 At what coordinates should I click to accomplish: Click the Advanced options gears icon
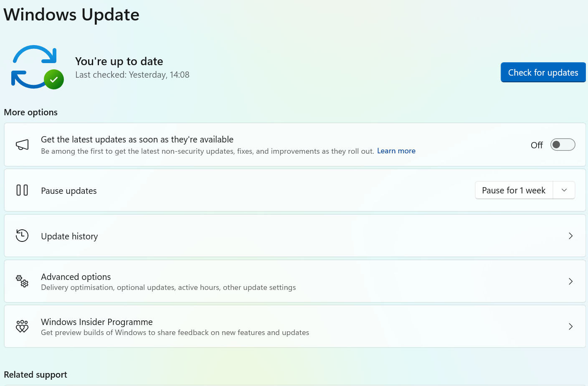coord(22,281)
